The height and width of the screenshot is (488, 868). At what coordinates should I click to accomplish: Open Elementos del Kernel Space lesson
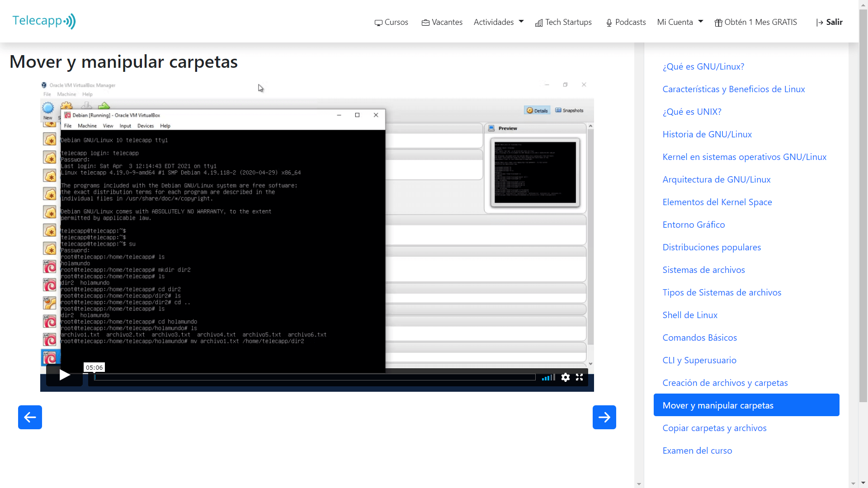(717, 202)
